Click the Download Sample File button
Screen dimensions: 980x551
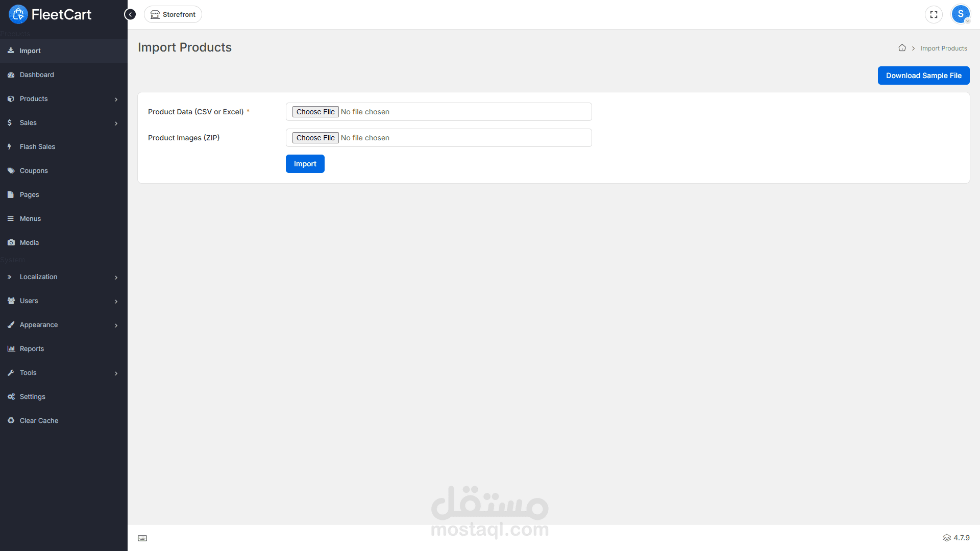[x=923, y=76]
